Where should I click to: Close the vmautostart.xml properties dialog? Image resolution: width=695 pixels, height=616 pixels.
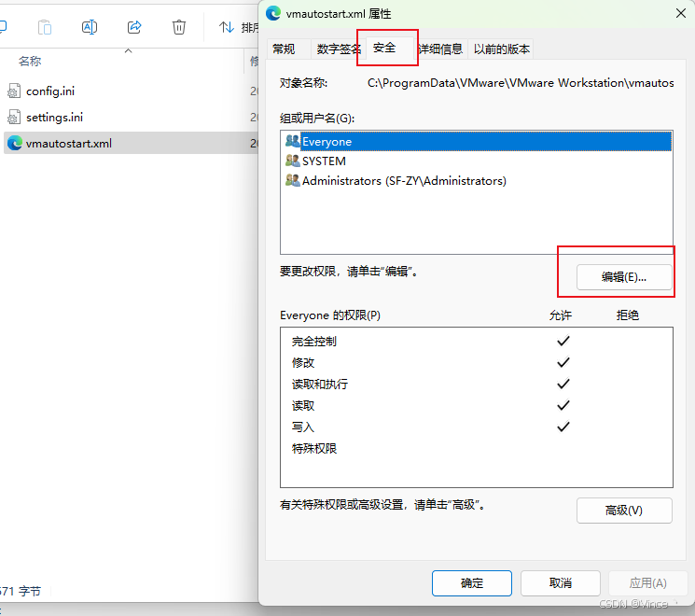(681, 13)
